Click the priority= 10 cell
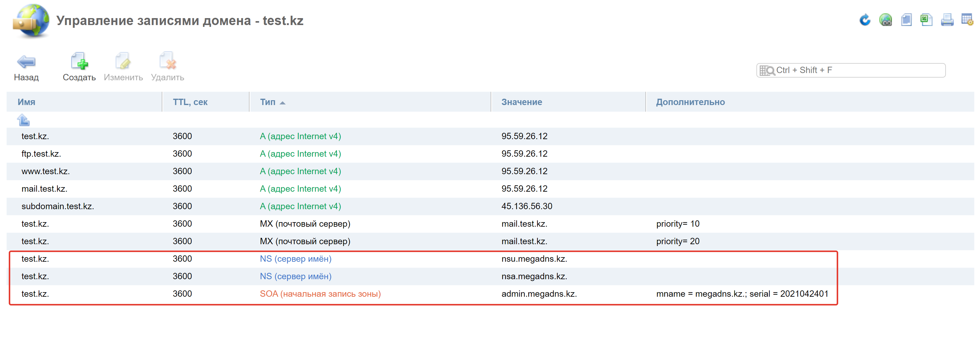The width and height of the screenshot is (980, 345). coord(678,224)
